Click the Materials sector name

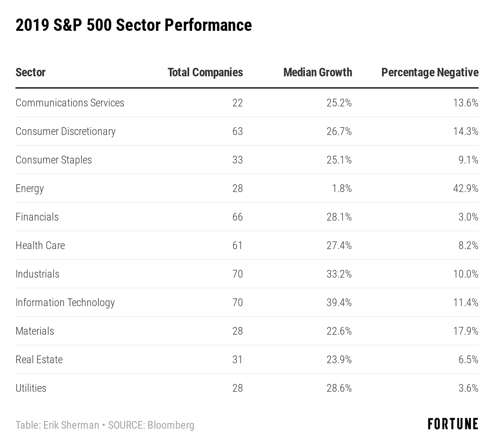point(35,331)
